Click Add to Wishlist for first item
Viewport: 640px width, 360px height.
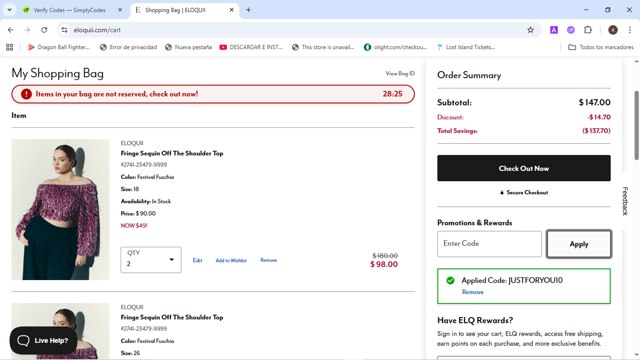pyautogui.click(x=231, y=260)
